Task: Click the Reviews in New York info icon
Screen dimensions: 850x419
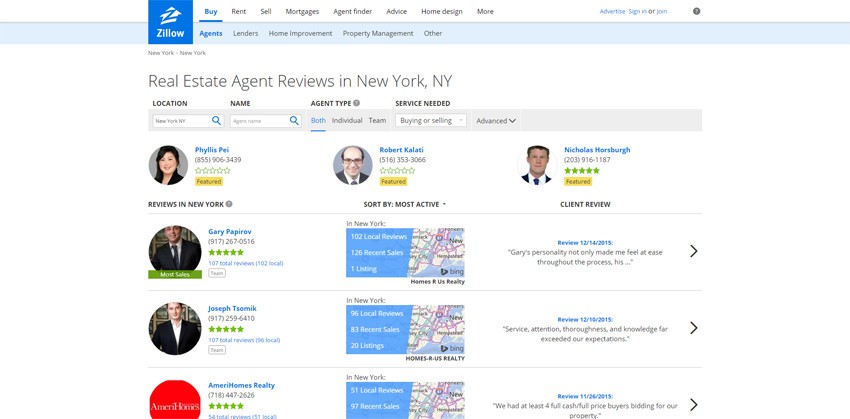Action: click(229, 204)
